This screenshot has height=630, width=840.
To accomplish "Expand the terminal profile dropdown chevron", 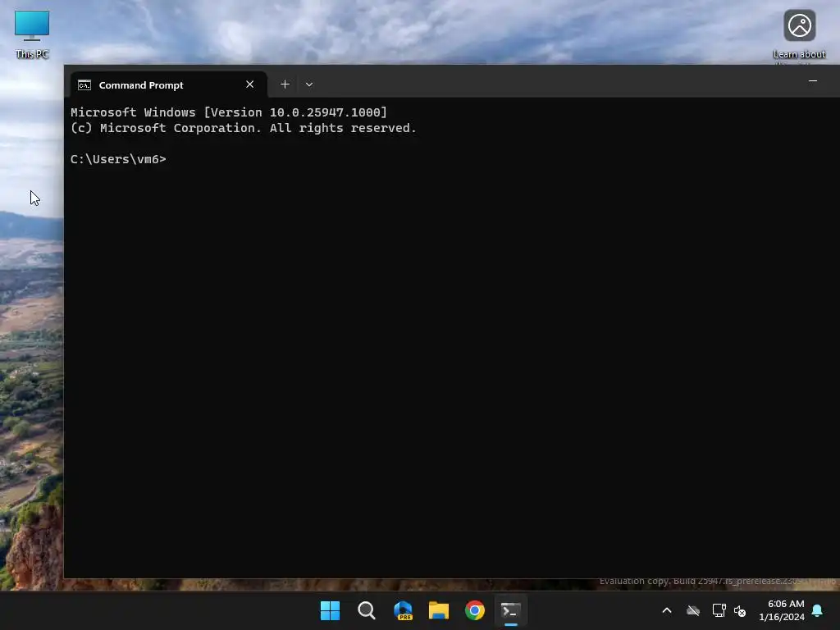I will click(x=309, y=84).
